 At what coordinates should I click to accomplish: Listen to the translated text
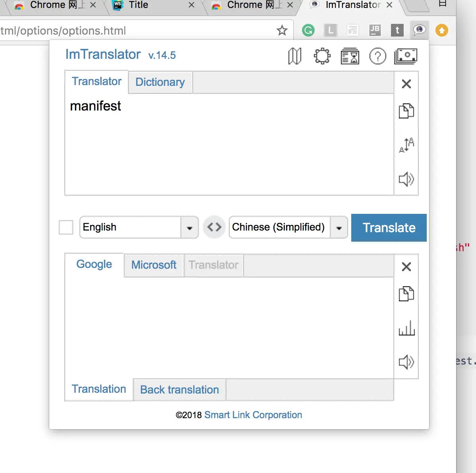(406, 362)
